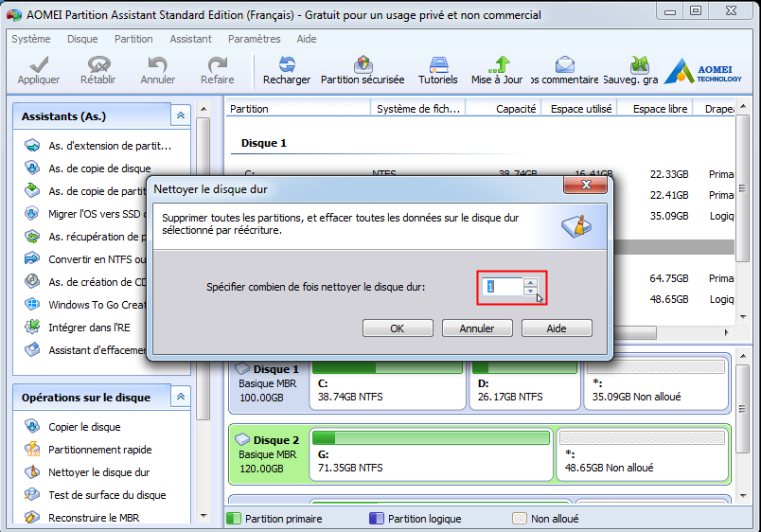Decrease the wipe count with down arrow
Viewport: 761px width, 532px height.
click(x=530, y=291)
